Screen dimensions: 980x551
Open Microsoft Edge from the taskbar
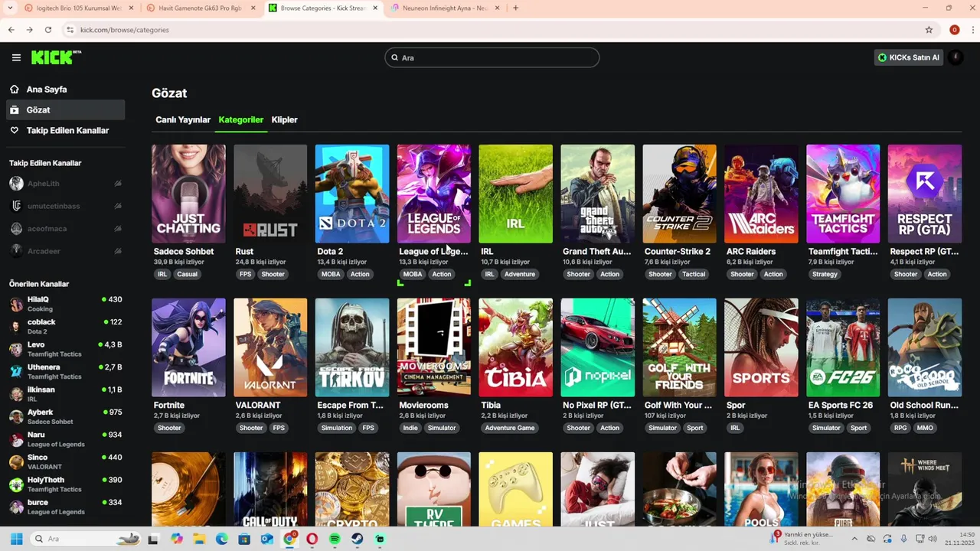pos(222,539)
